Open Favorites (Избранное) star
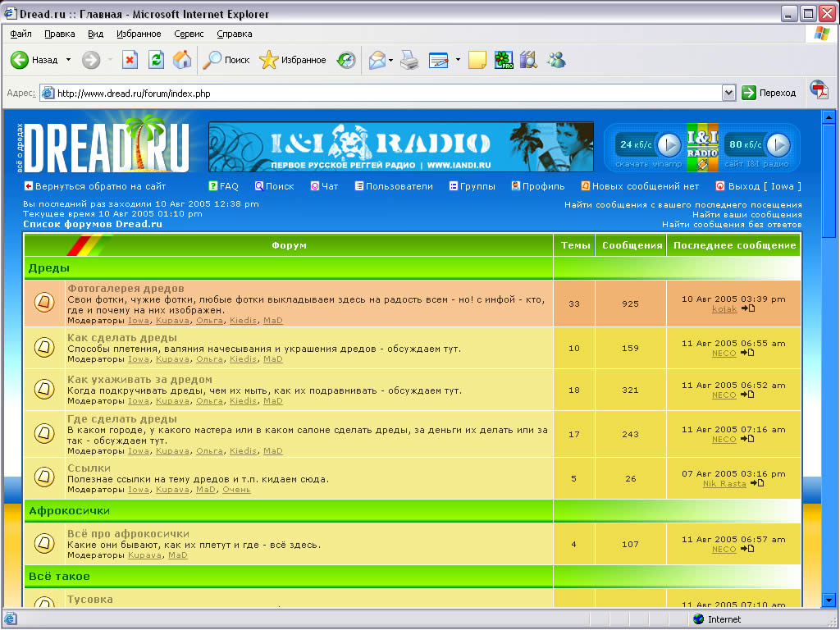The height and width of the screenshot is (630, 840). [268, 60]
